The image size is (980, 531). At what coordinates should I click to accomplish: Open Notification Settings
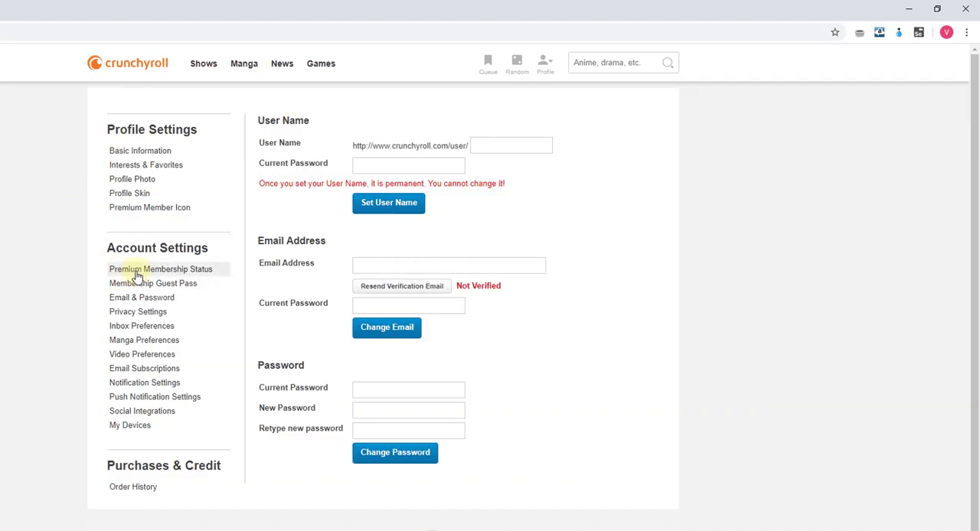pyautogui.click(x=145, y=383)
